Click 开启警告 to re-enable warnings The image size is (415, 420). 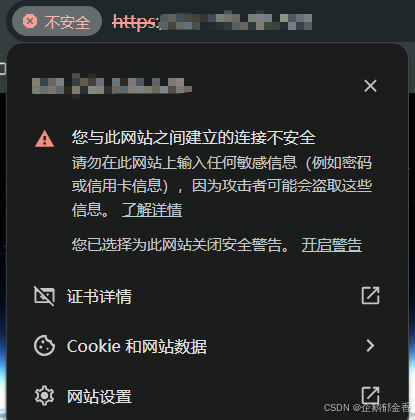(332, 245)
